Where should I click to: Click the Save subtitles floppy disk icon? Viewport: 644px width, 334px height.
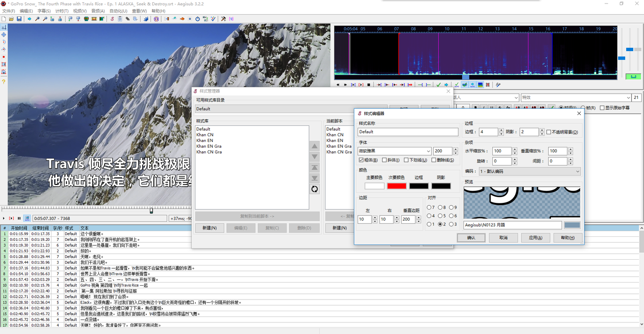19,19
